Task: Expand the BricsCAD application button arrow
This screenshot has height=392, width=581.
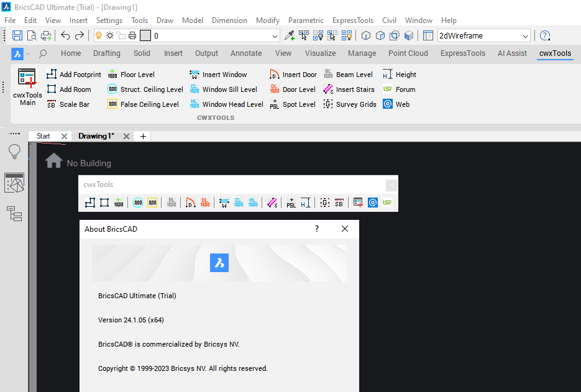Action: [28, 53]
